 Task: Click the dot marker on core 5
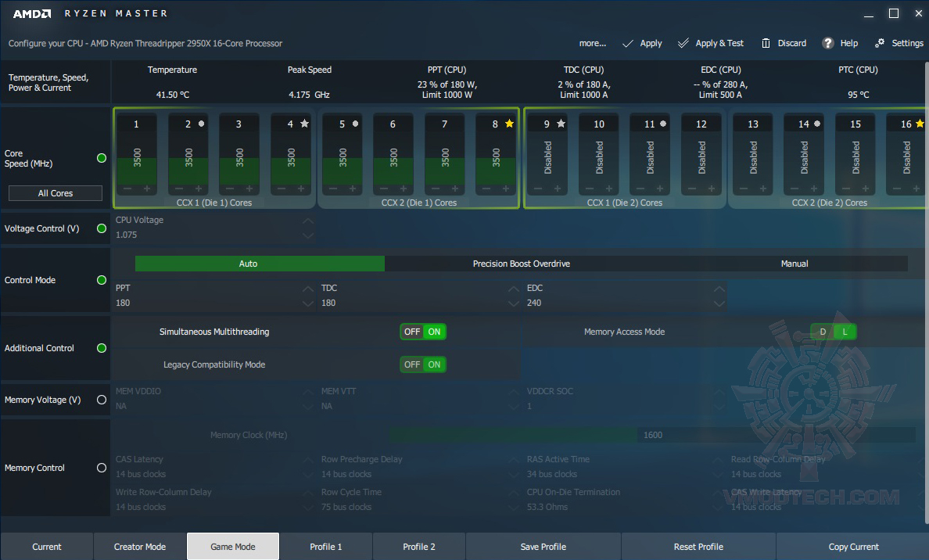[356, 124]
